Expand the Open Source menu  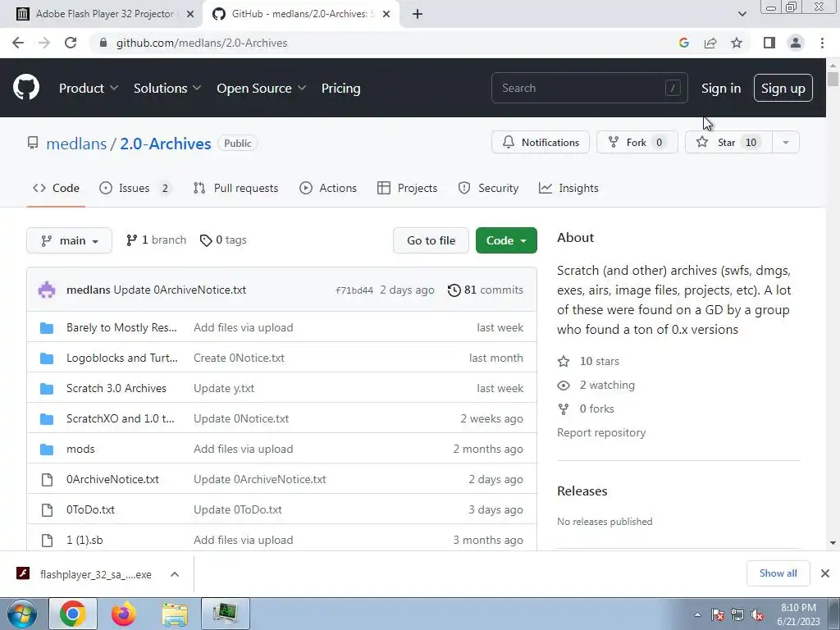(x=262, y=89)
